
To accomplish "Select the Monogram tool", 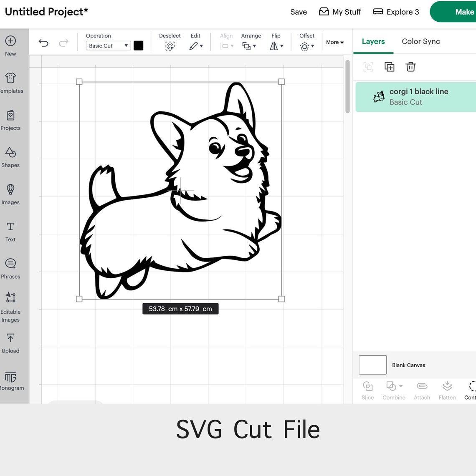I will coord(10,379).
